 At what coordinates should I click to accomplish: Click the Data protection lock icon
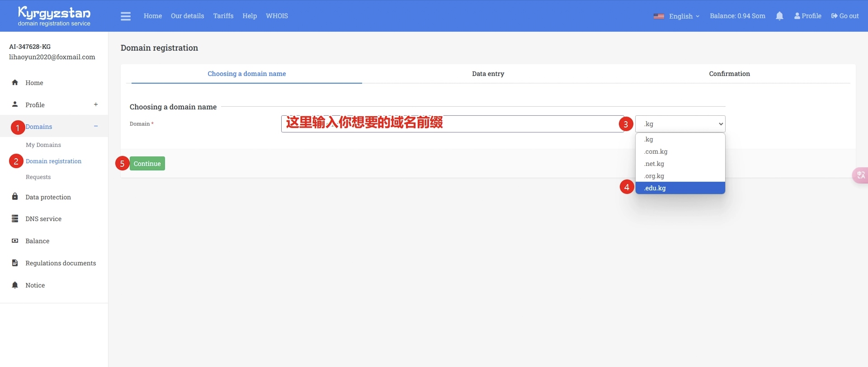click(x=15, y=197)
